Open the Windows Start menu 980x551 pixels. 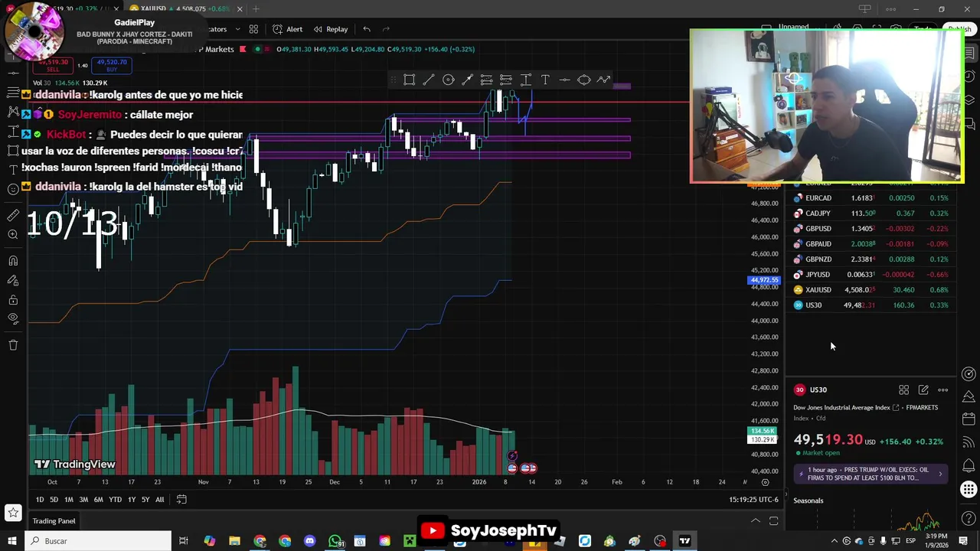[x=12, y=541]
